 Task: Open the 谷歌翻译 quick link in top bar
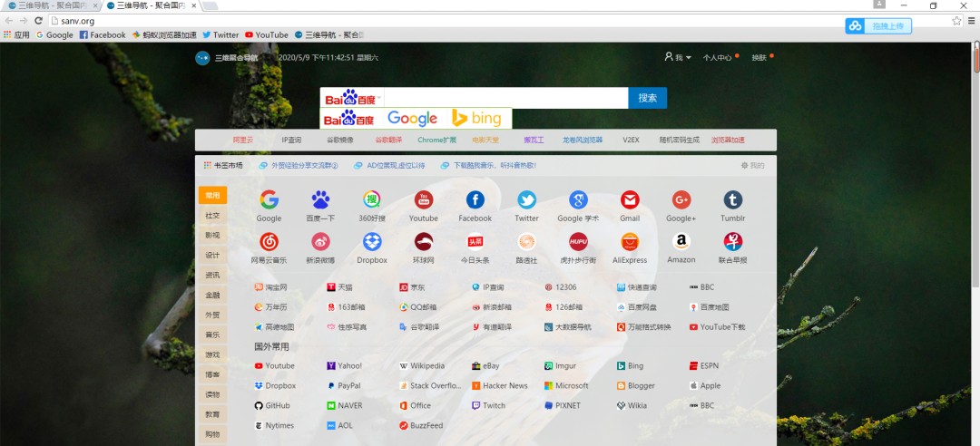pyautogui.click(x=388, y=140)
